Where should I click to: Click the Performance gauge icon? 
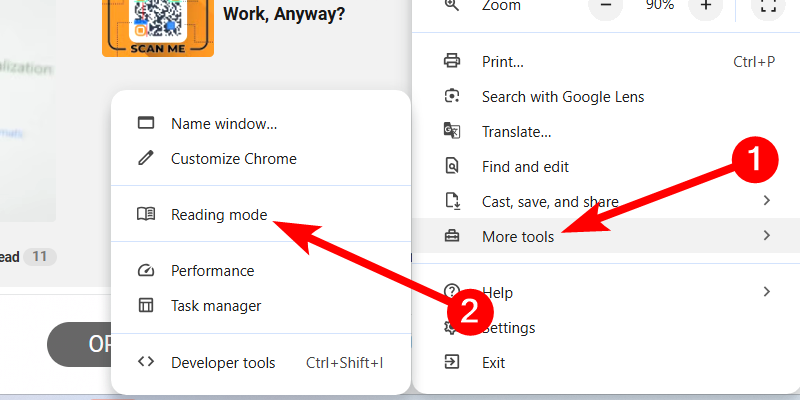coord(146,270)
